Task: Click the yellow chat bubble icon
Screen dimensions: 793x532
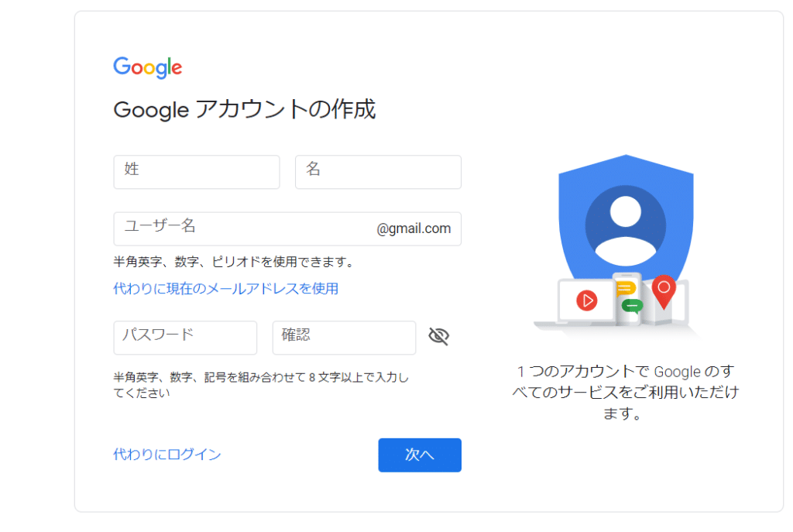Action: point(626,289)
